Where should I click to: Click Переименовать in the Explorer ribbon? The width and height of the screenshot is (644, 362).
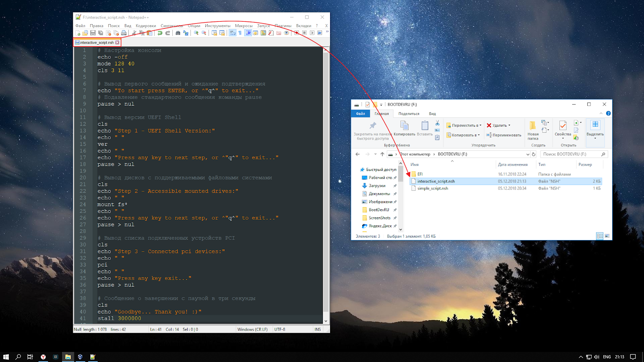click(504, 135)
